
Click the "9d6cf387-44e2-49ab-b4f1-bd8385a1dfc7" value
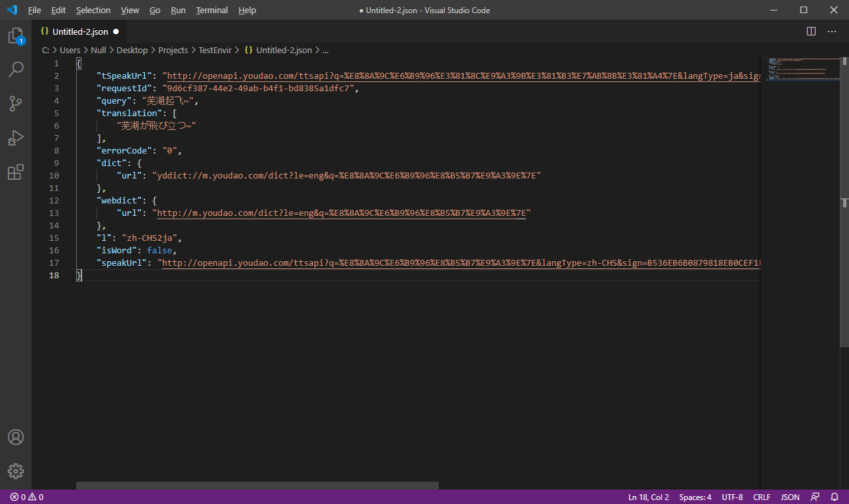point(259,89)
